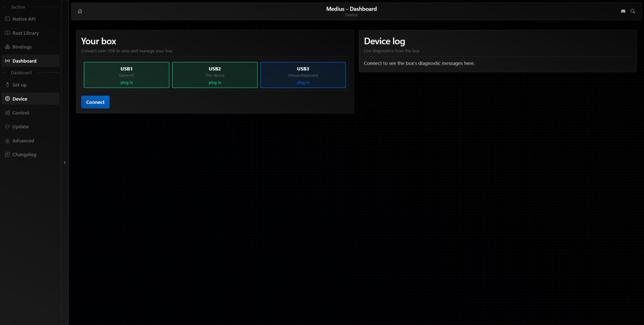This screenshot has width=644, height=325.
Task: Select the Device page entry
Action: click(x=31, y=99)
